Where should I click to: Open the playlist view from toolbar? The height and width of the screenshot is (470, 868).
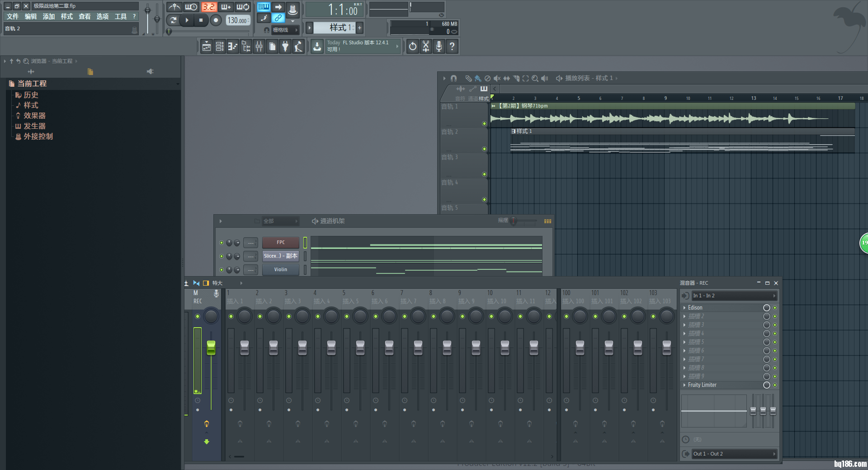pos(207,47)
